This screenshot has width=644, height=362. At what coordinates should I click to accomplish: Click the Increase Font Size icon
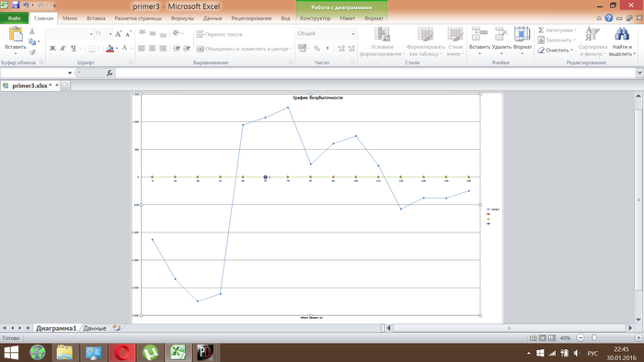[x=119, y=34]
